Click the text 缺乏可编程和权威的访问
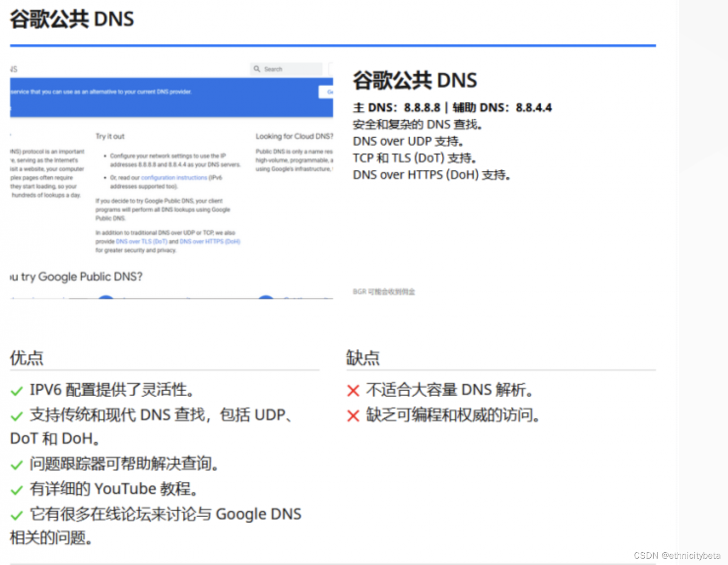Viewport: 728px width, 565px height. click(453, 415)
